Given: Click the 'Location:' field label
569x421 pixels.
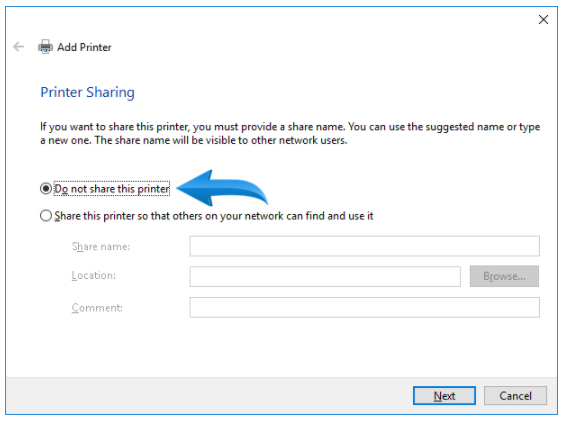Looking at the screenshot, I should tap(94, 276).
